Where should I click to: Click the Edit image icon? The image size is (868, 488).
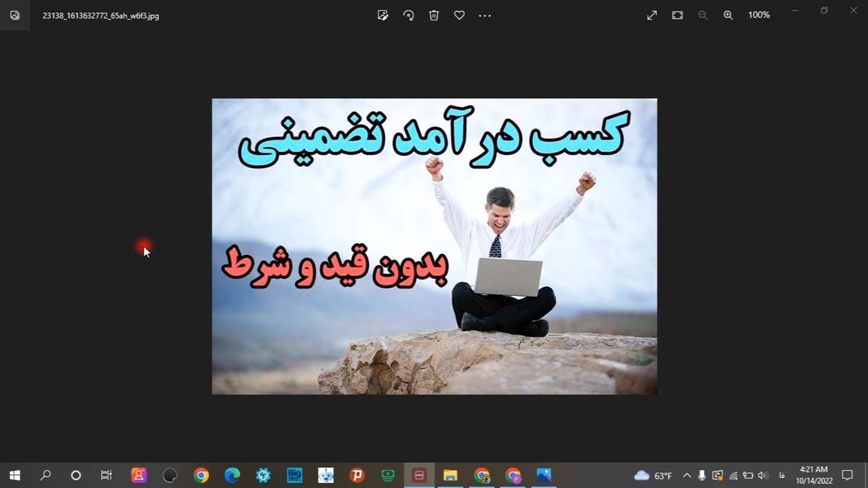pos(383,15)
